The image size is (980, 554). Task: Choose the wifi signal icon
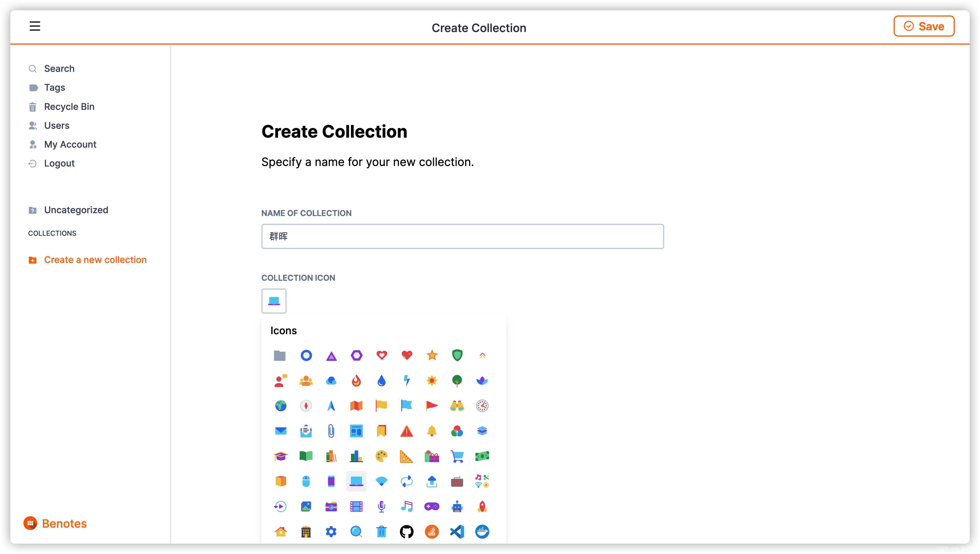coord(382,482)
